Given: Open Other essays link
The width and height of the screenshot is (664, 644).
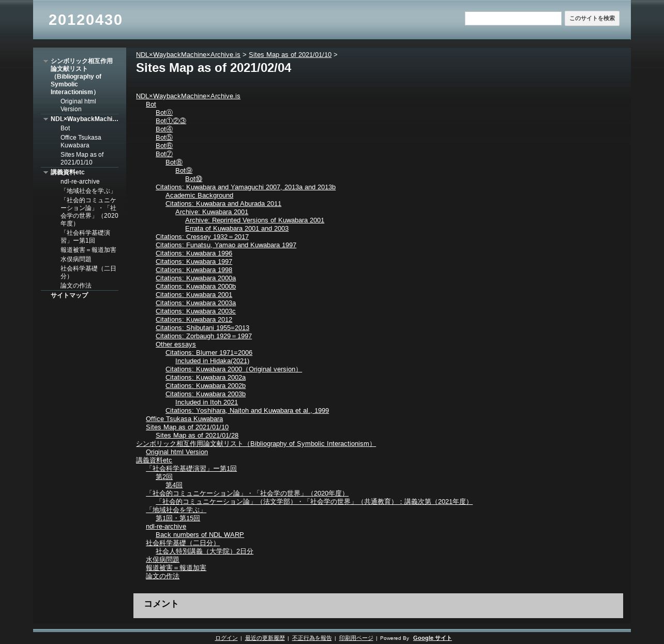Looking at the screenshot, I should (x=176, y=344).
